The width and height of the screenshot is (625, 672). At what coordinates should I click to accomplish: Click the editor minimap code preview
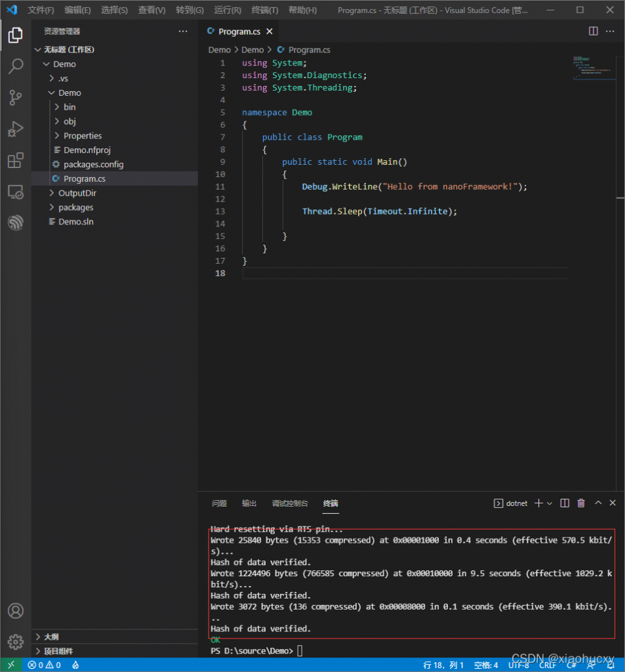pyautogui.click(x=594, y=68)
